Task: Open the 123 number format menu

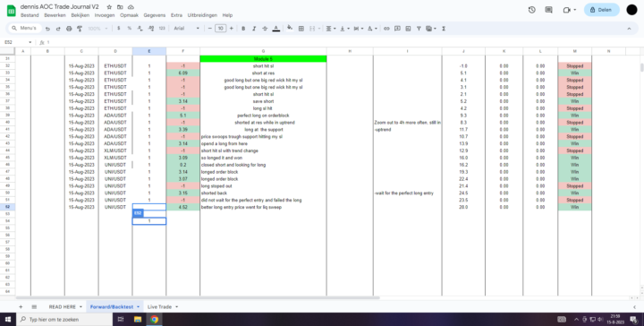Action: pos(162,29)
